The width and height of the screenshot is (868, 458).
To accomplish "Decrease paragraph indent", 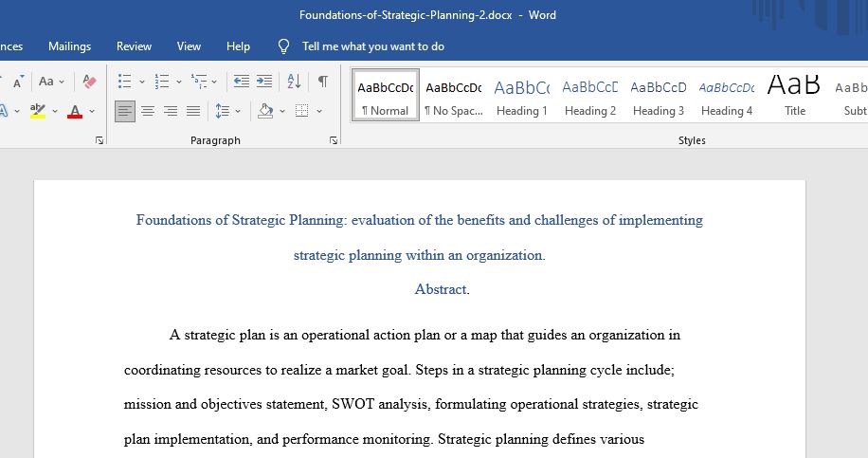I will click(x=241, y=82).
